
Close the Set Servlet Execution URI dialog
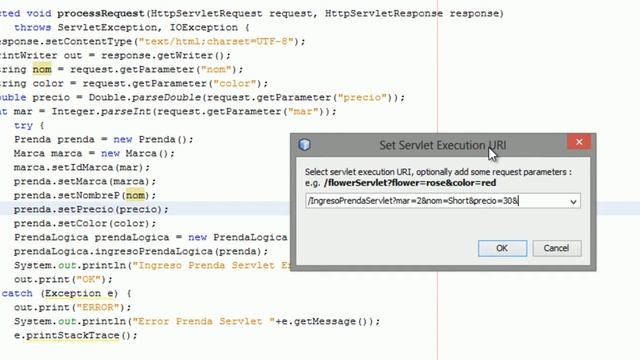pos(579,142)
